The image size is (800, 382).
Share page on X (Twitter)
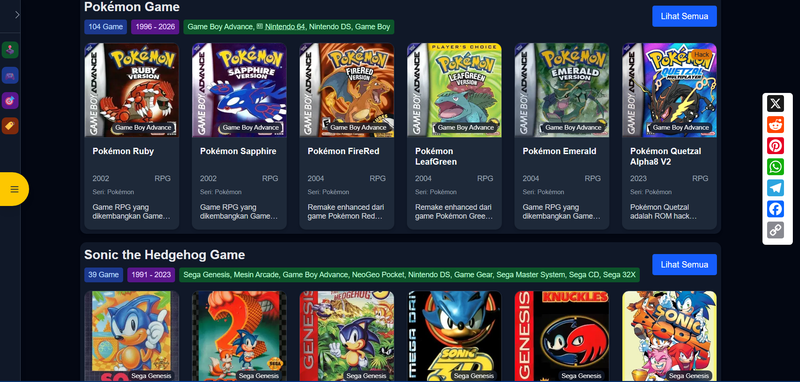coord(776,104)
